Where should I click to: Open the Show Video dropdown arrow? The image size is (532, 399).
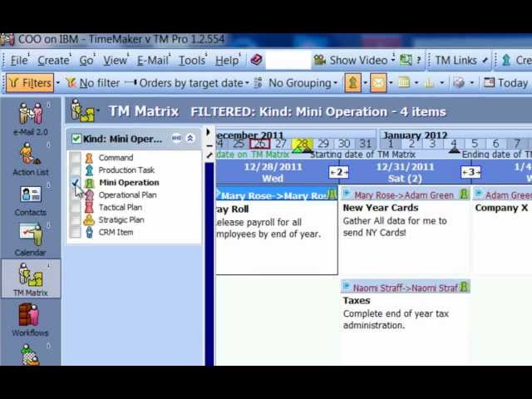tap(393, 60)
